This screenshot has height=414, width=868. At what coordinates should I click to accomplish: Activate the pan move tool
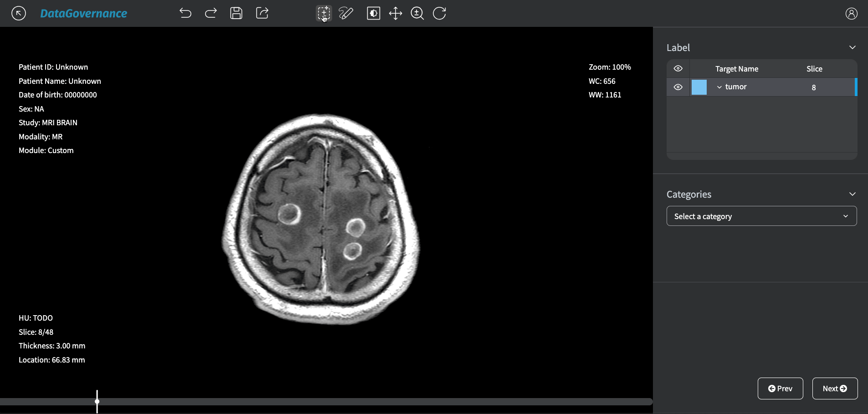(395, 13)
